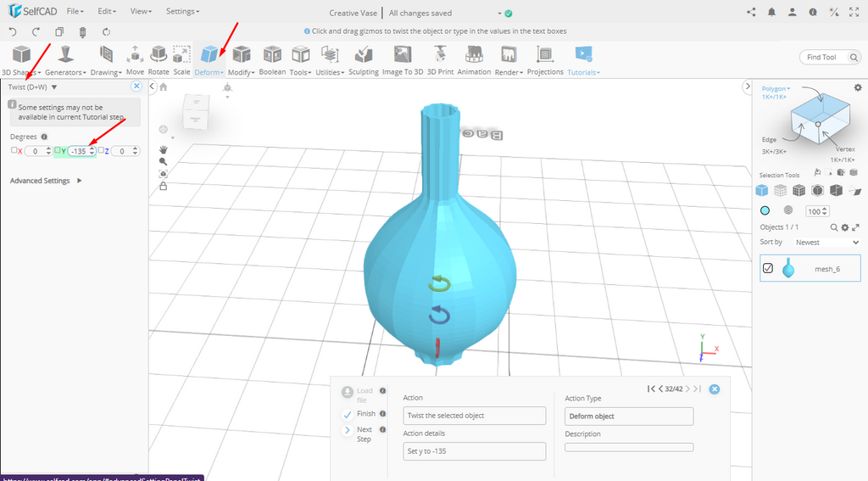Click the viewport lock icon
The image size is (868, 481).
pyautogui.click(x=164, y=186)
